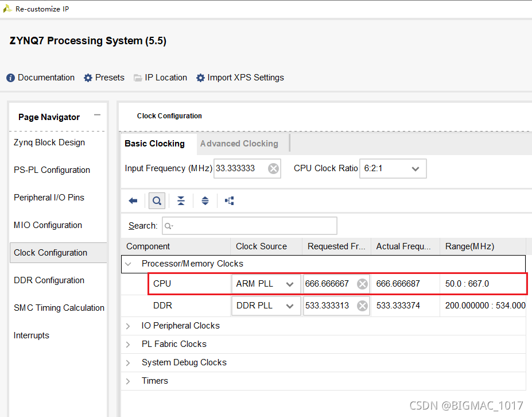This screenshot has height=417, width=532.
Task: Collapse the Processor/Memory Clocks group
Action: (128, 264)
